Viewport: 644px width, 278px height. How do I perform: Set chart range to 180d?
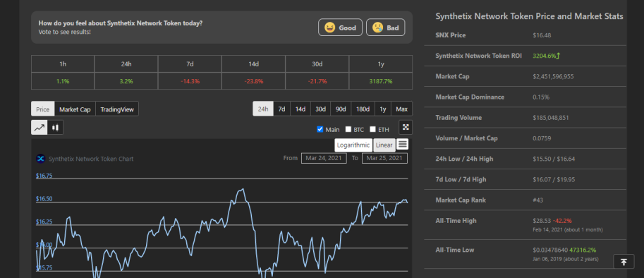[x=363, y=109]
